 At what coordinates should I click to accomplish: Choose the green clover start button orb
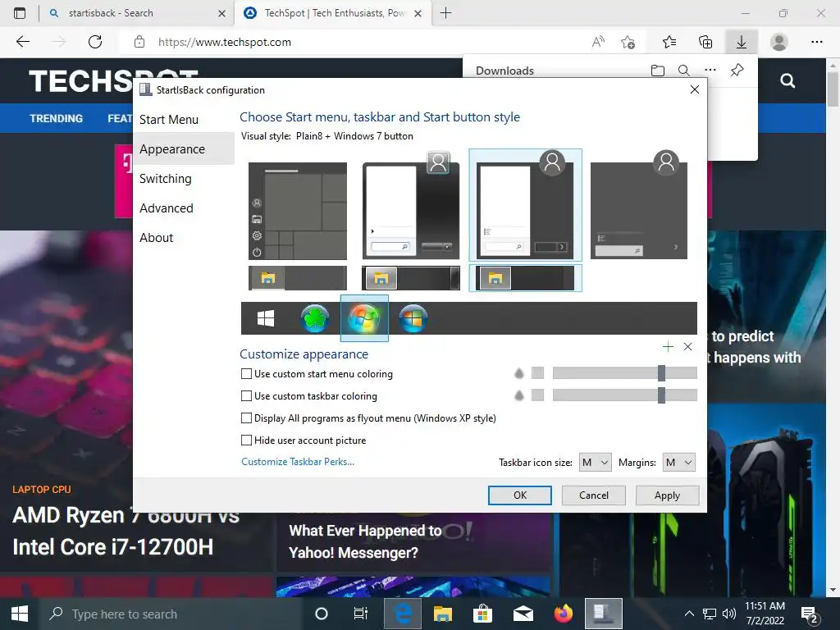tap(315, 318)
